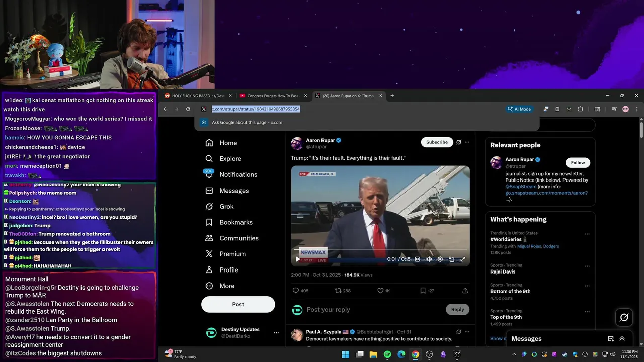This screenshot has height=362, width=644.
Task: Click the Post button in sidebar
Action: click(x=238, y=304)
